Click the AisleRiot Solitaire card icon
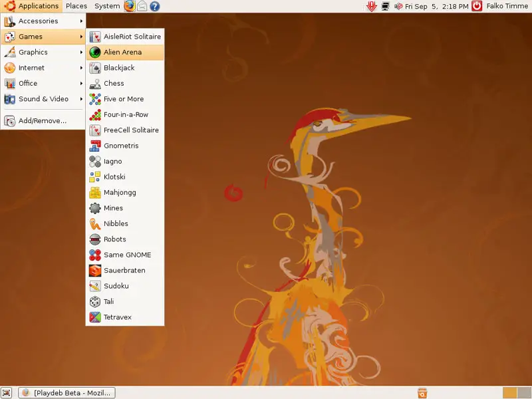This screenshot has width=532, height=399. tap(95, 37)
